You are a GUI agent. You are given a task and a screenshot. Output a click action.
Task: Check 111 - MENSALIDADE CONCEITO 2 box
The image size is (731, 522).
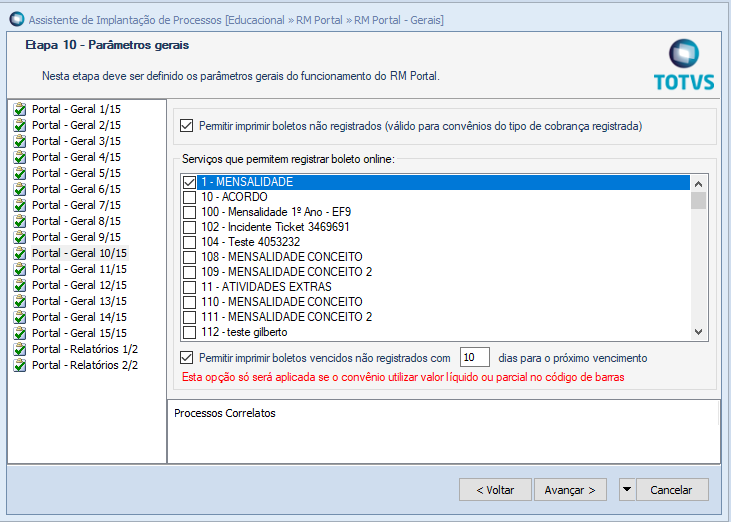[x=189, y=317]
